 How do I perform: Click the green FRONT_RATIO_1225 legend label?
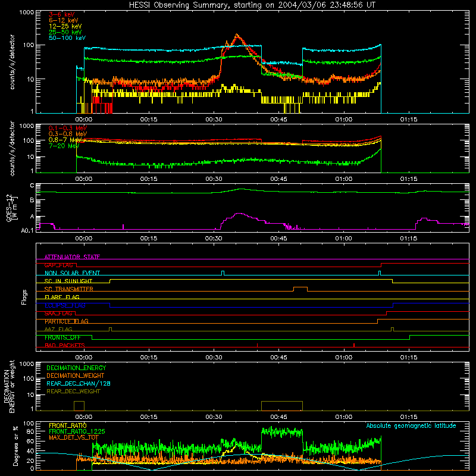[77, 431]
